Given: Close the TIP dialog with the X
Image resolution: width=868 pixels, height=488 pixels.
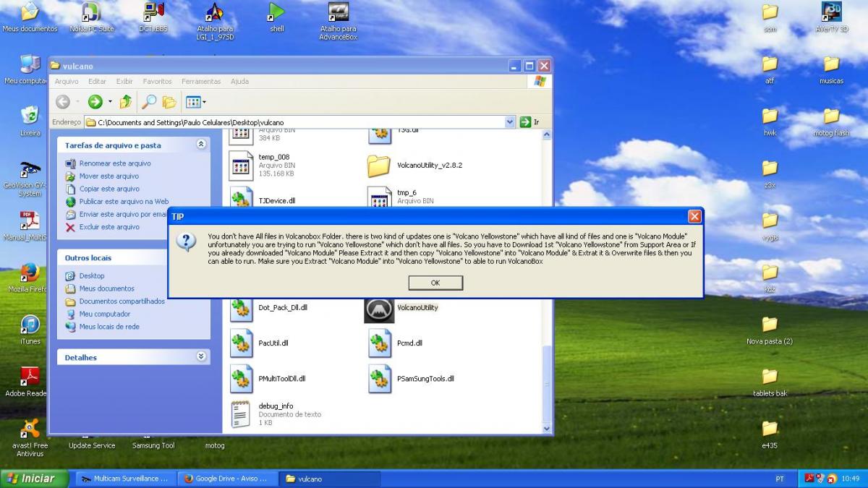Looking at the screenshot, I should 694,216.
